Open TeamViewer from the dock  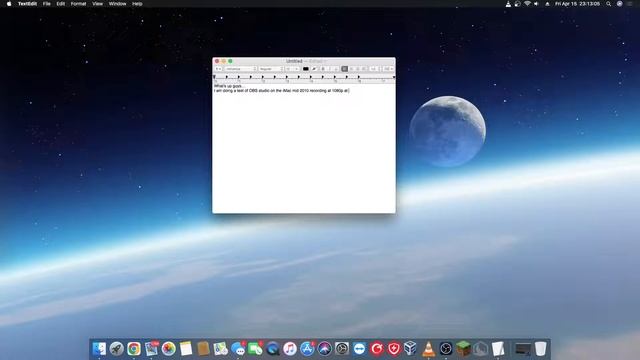(x=359, y=349)
